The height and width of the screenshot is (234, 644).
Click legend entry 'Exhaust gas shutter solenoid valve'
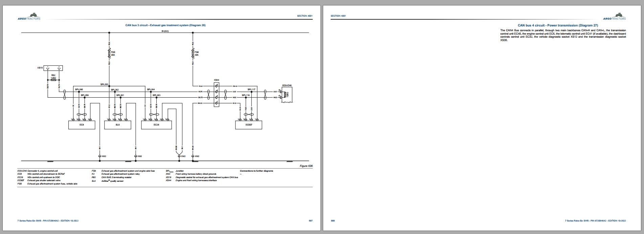44,180
